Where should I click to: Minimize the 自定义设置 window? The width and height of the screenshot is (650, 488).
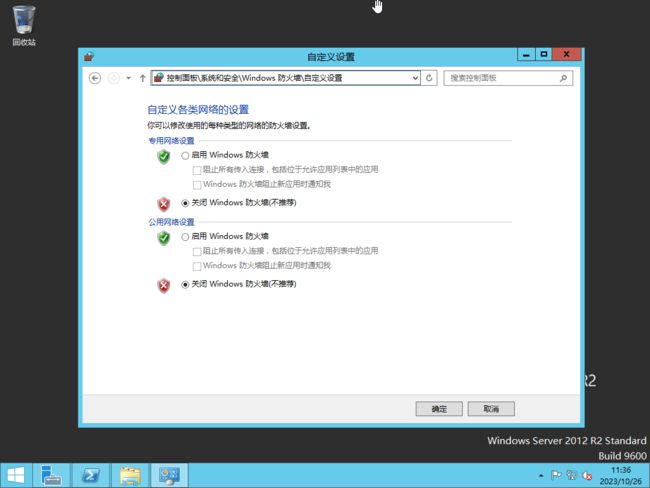526,54
